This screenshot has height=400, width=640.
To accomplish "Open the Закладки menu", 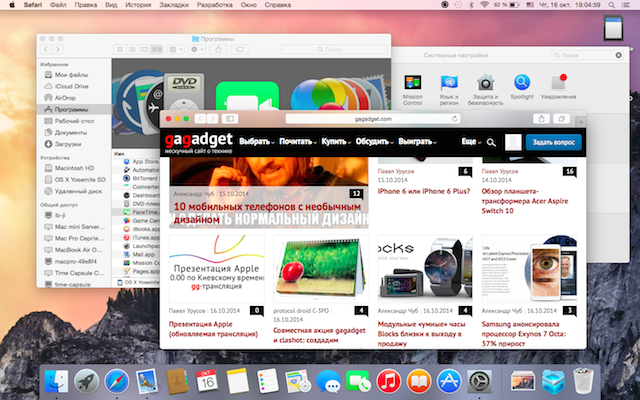I will click(x=174, y=5).
